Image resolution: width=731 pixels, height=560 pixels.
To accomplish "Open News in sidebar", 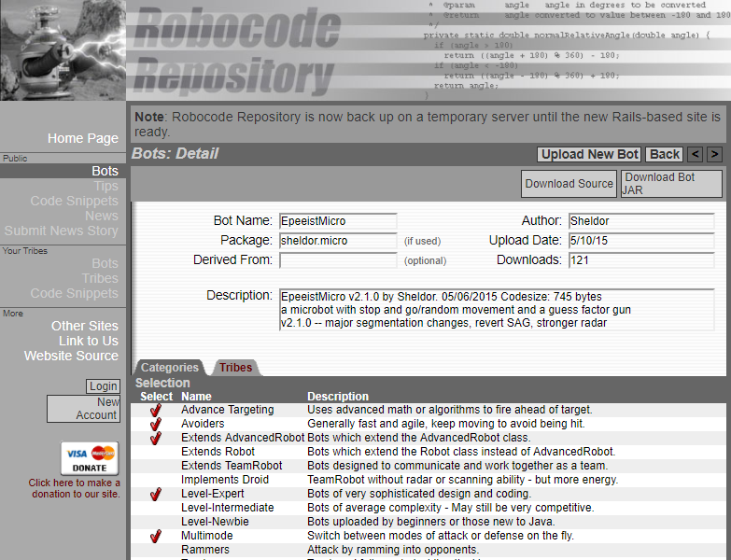I will (102, 216).
